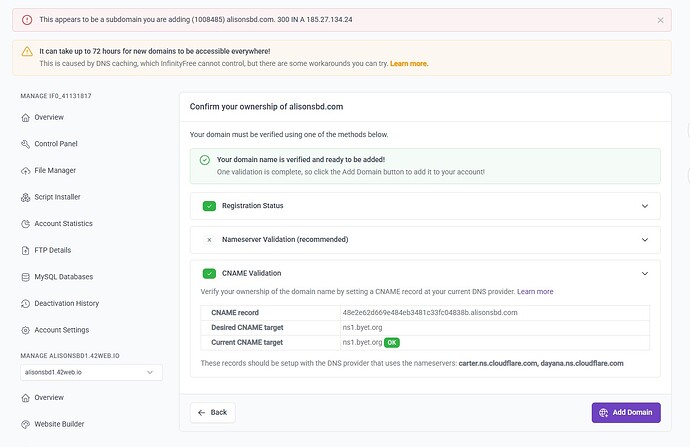Dismiss the red subdomain alert banner
The height and width of the screenshot is (447, 690).
click(660, 19)
